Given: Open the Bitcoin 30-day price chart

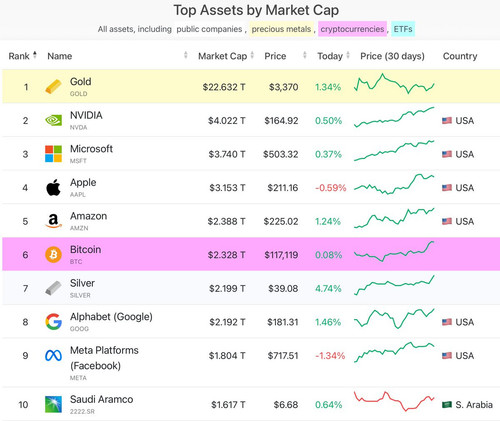Looking at the screenshot, I should [394, 251].
